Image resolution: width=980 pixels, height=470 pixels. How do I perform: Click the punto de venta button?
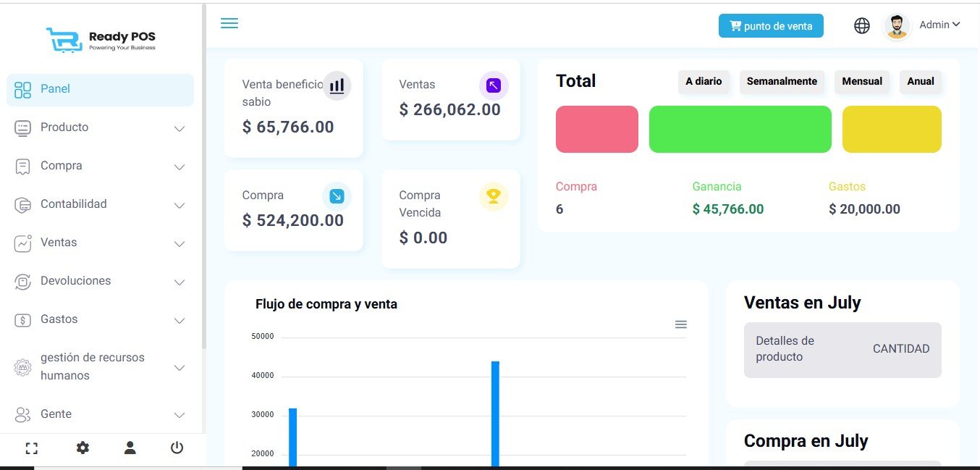(x=770, y=25)
